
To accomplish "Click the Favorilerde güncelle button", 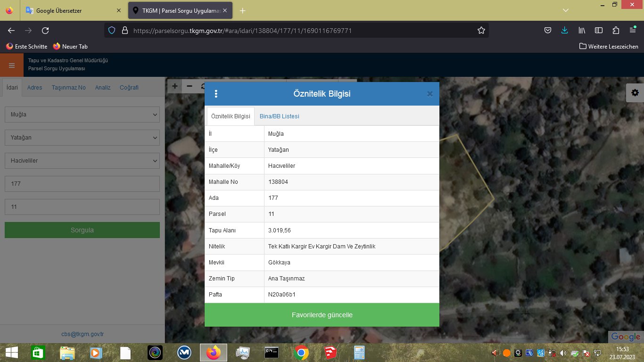I will (x=322, y=315).
